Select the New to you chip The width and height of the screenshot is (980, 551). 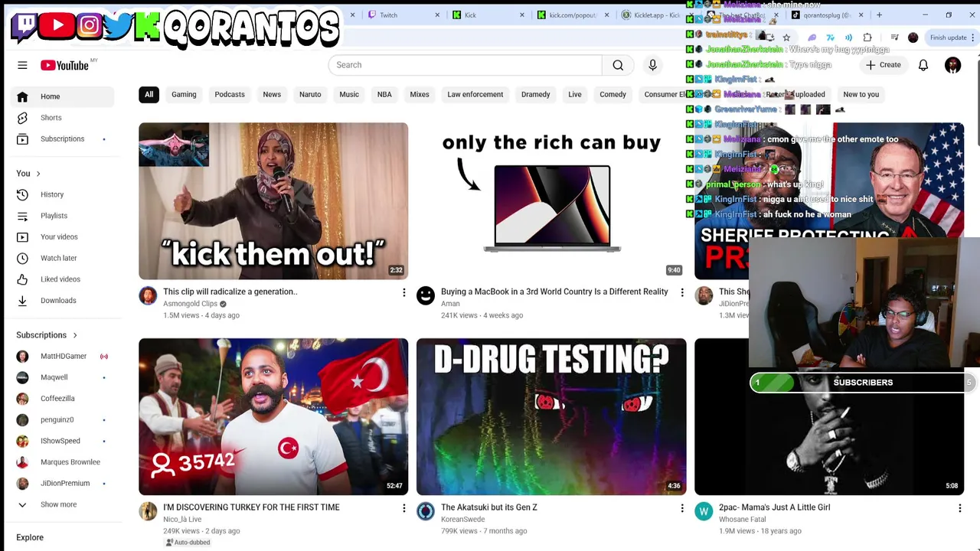[x=861, y=94]
